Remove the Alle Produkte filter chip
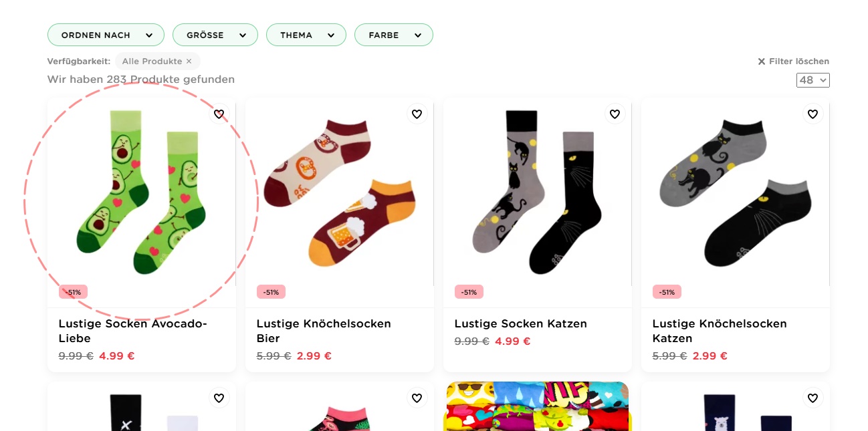The image size is (868, 431). 189,61
